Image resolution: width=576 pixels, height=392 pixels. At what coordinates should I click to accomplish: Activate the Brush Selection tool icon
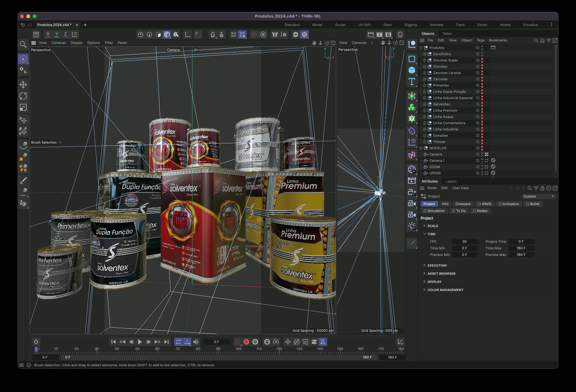click(x=23, y=59)
